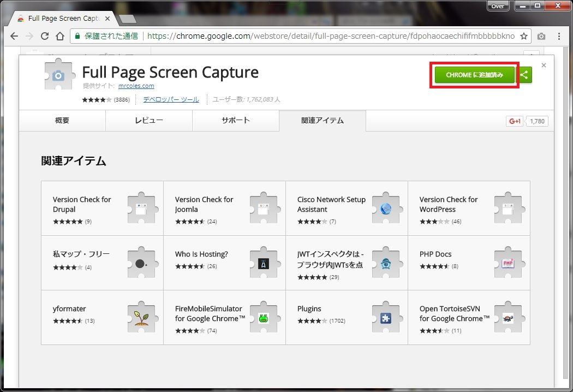Image resolution: width=573 pixels, height=392 pixels.
Task: Click 'FireMobileSimulator for Google Chrome' title
Action: tap(210, 314)
